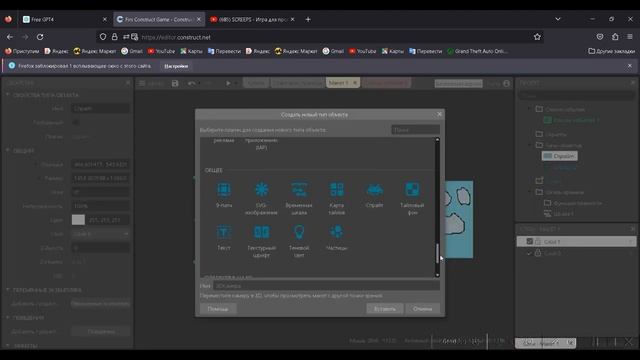Open popup blocker Settings (Настройки) button
The height and width of the screenshot is (360, 640).
176,66
